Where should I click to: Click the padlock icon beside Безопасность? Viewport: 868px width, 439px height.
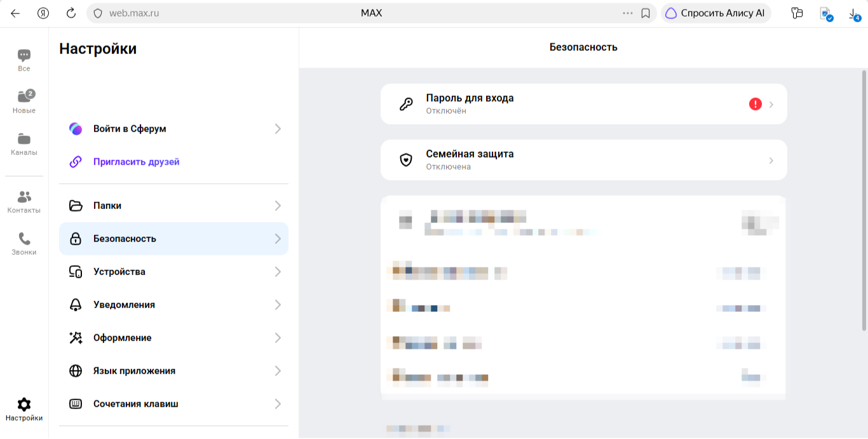coord(76,239)
